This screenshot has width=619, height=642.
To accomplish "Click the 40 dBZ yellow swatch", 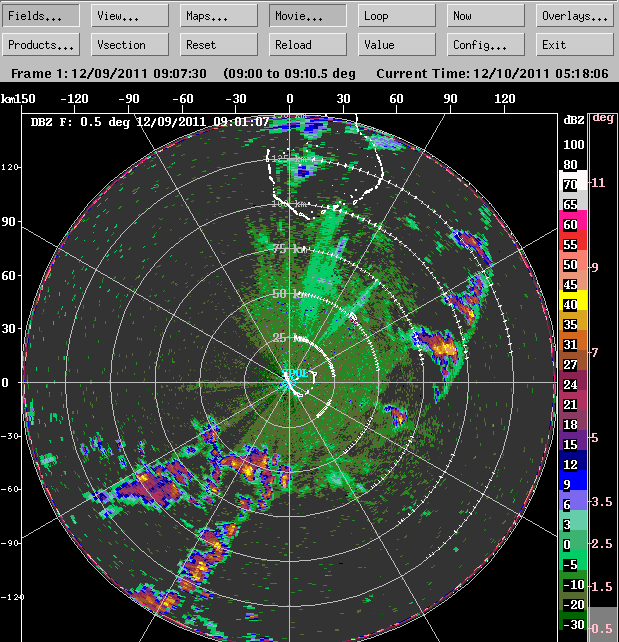I will pyautogui.click(x=573, y=301).
